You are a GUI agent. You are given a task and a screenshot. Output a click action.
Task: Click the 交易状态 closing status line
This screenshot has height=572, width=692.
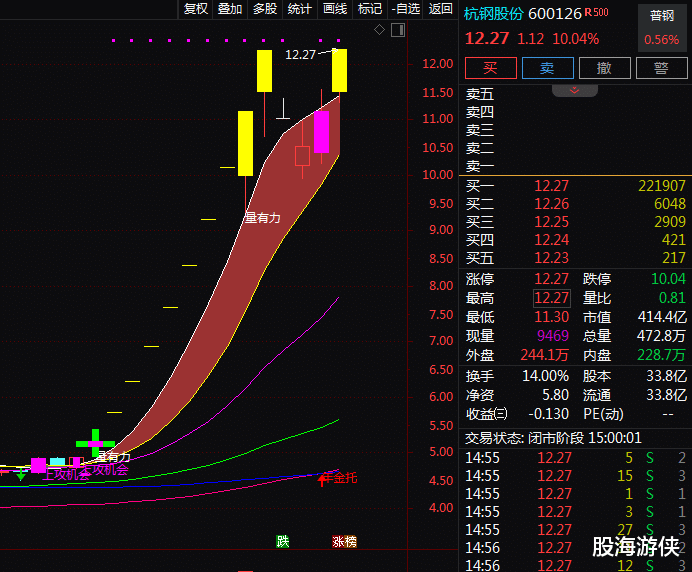pos(553,438)
